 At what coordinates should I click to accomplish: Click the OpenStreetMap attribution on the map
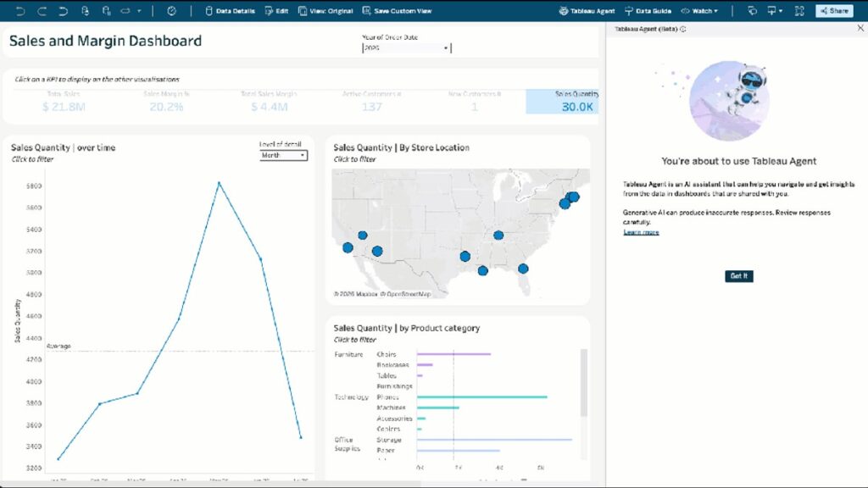click(x=407, y=294)
